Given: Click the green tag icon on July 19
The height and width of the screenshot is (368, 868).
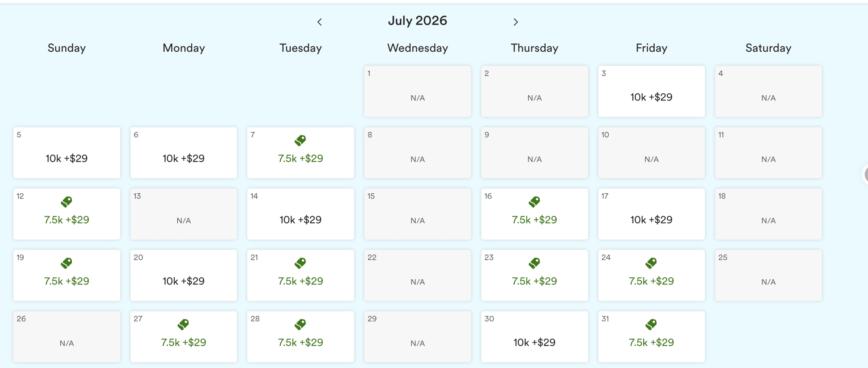Looking at the screenshot, I should point(67,263).
